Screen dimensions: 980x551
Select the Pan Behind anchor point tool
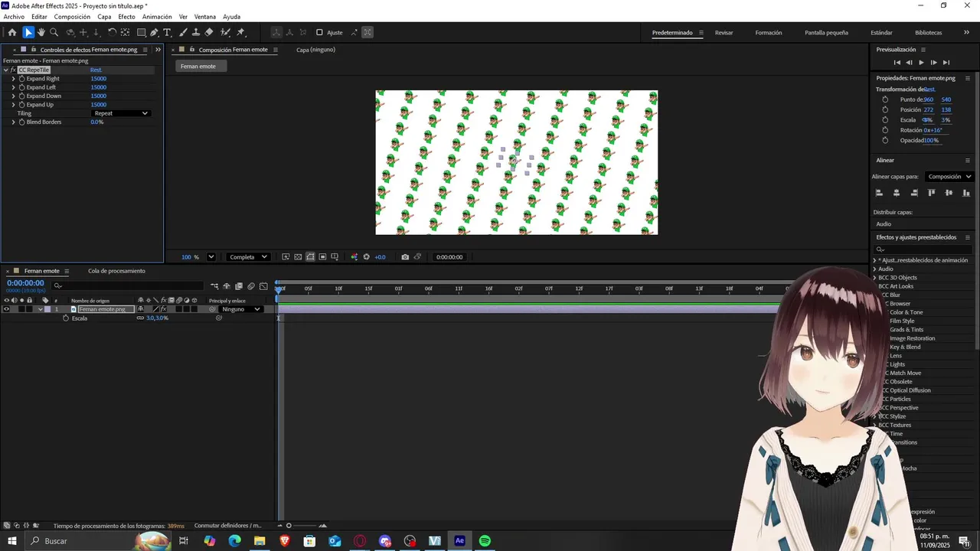pyautogui.click(x=124, y=32)
